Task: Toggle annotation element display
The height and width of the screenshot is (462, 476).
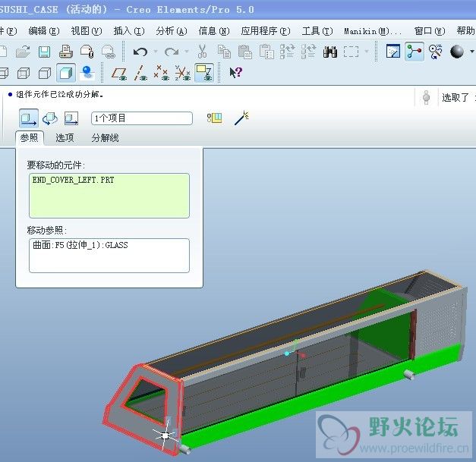Action: tap(204, 73)
